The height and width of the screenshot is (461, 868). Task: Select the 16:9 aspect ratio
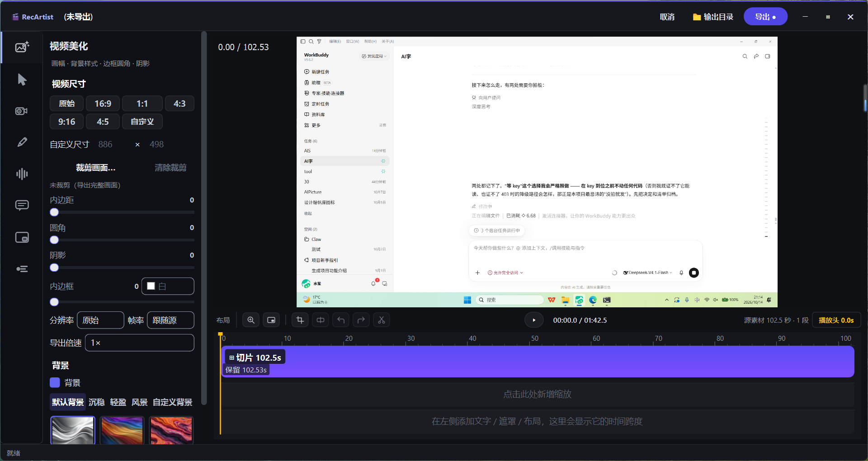tap(103, 103)
